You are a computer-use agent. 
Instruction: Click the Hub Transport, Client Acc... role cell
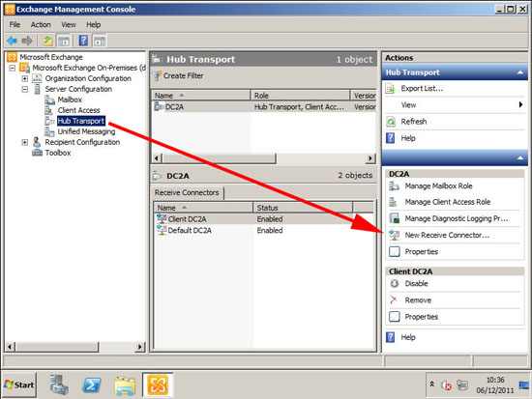[299, 107]
